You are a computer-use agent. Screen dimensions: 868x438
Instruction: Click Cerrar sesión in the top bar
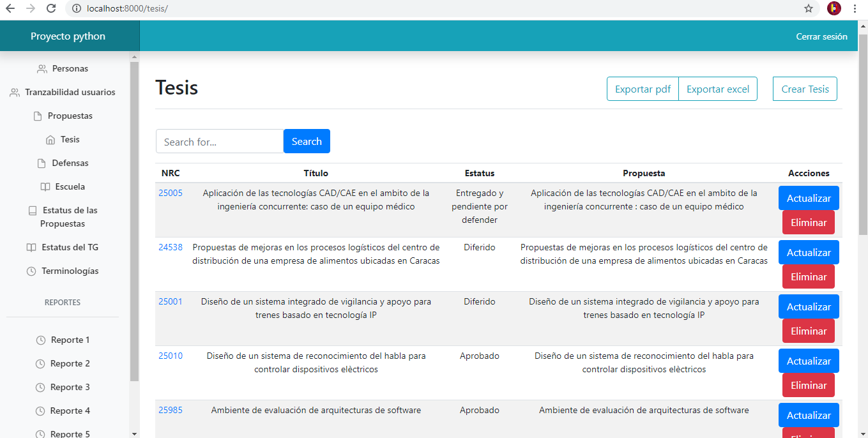821,36
